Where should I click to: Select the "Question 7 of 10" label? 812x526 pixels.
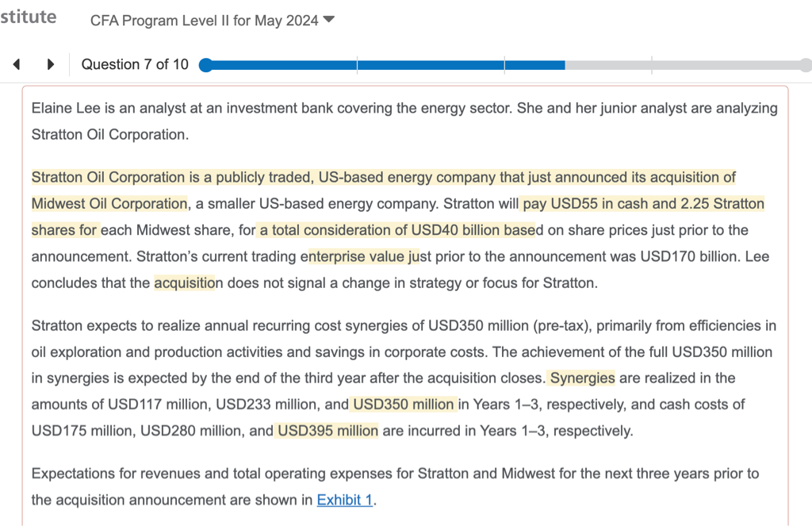(135, 64)
